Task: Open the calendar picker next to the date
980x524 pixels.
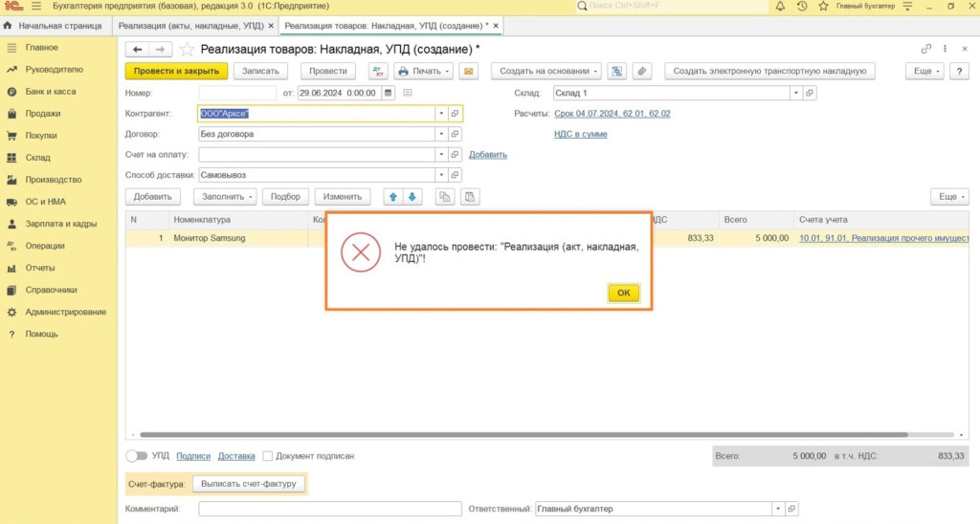Action: coord(388,93)
